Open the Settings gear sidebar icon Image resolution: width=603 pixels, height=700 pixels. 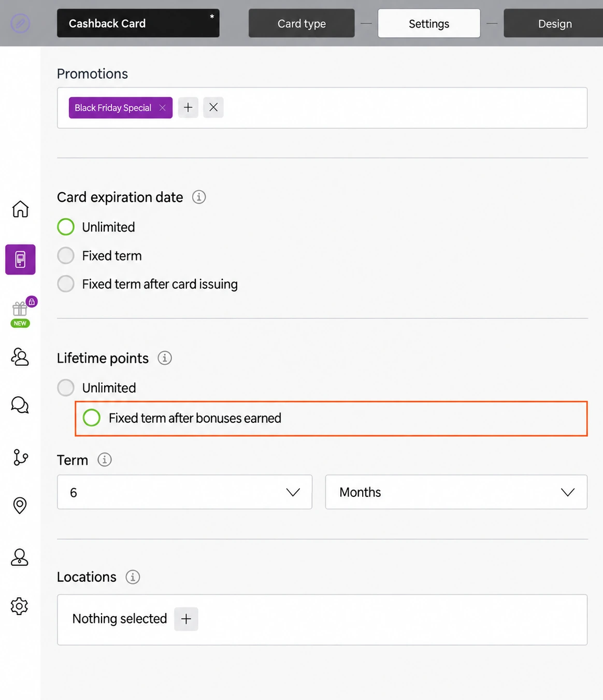(20, 606)
